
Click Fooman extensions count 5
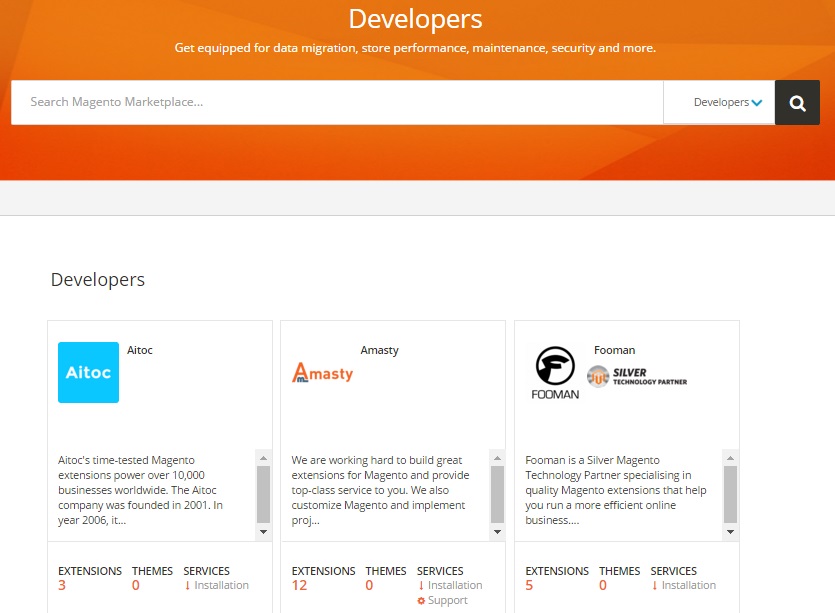click(x=529, y=585)
